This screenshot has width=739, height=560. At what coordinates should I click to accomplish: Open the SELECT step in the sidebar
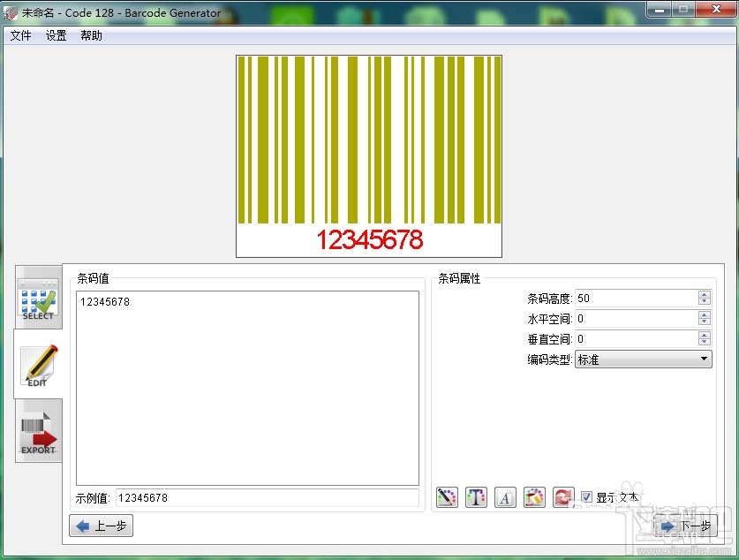point(37,300)
